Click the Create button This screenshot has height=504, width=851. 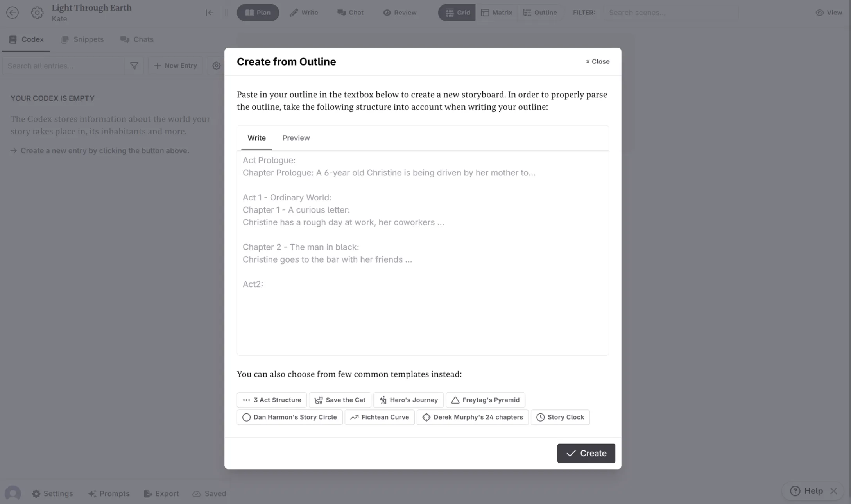[x=586, y=453]
